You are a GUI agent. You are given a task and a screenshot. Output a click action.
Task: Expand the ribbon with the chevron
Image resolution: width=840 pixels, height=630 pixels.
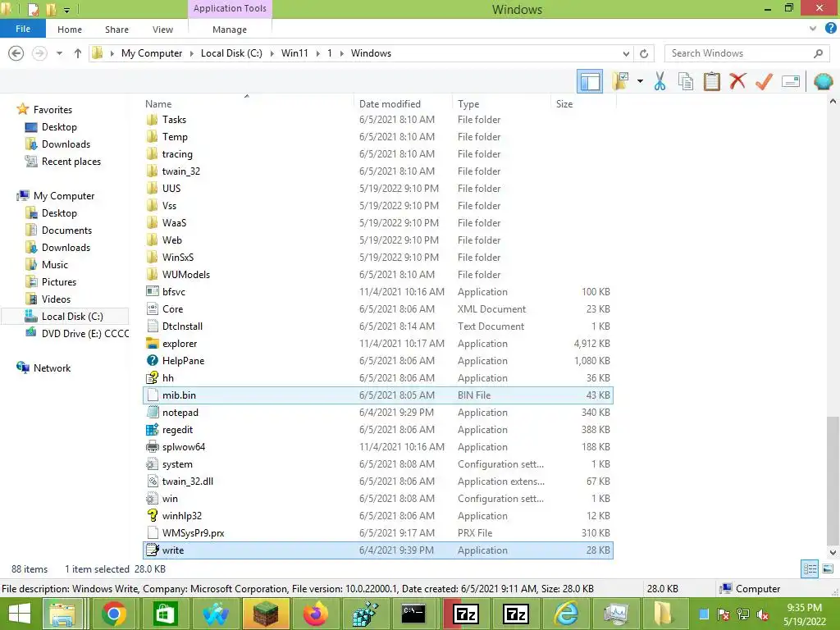[813, 29]
